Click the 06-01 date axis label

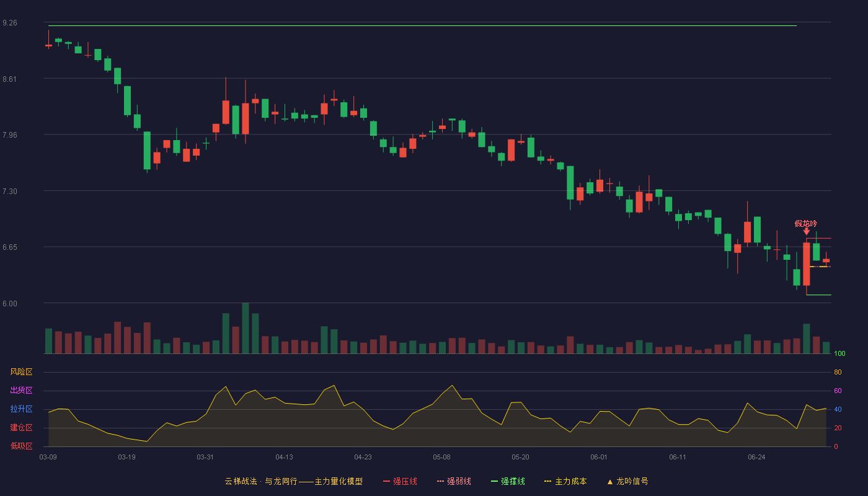tap(599, 457)
